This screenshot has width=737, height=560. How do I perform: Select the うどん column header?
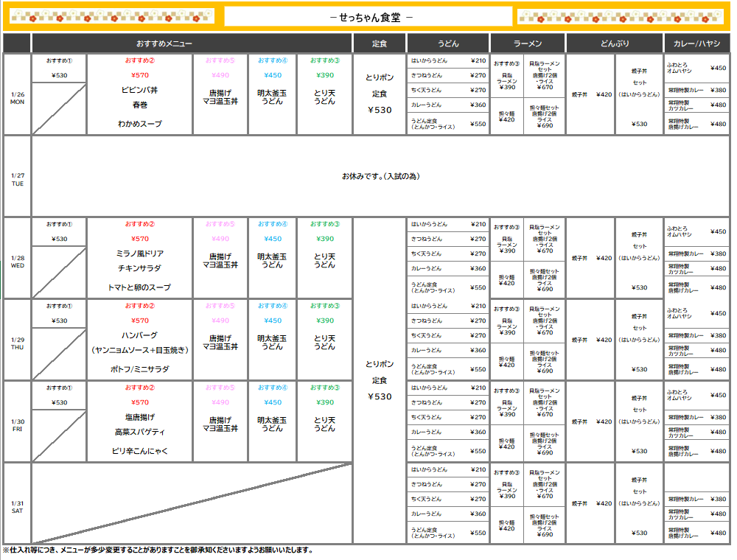click(448, 43)
